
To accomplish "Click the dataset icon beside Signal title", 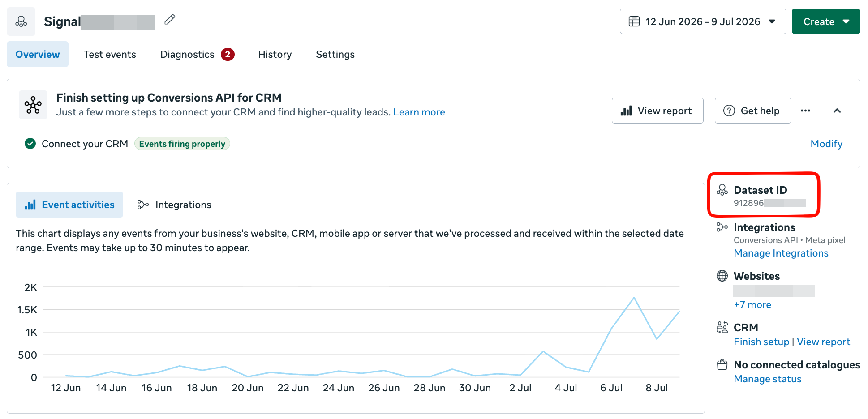I will click(21, 21).
